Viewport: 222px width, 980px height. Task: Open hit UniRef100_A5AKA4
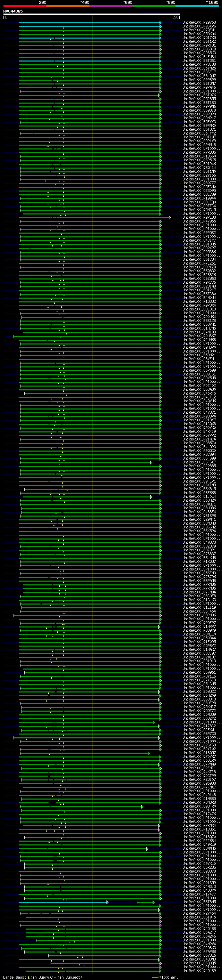(x=199, y=34)
